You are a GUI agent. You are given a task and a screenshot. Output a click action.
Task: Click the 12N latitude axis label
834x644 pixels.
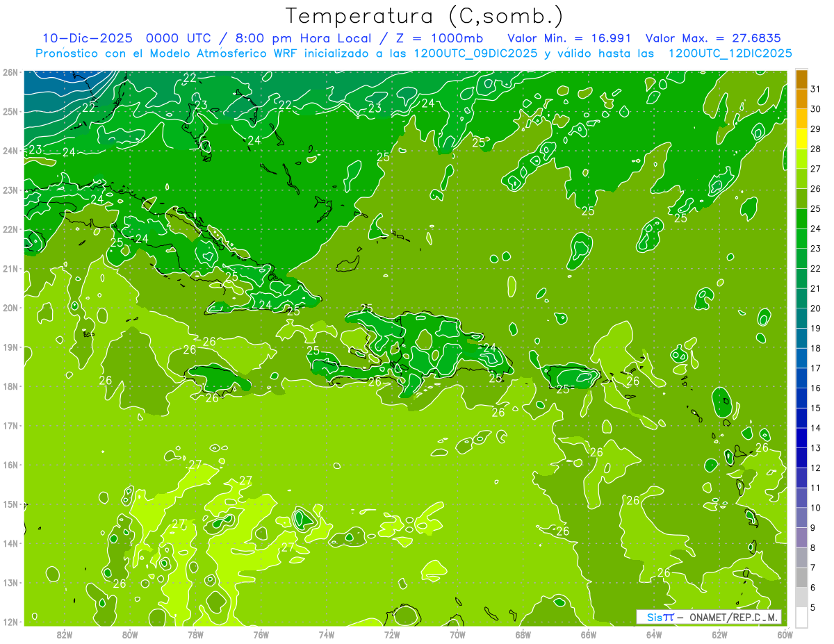(10, 622)
